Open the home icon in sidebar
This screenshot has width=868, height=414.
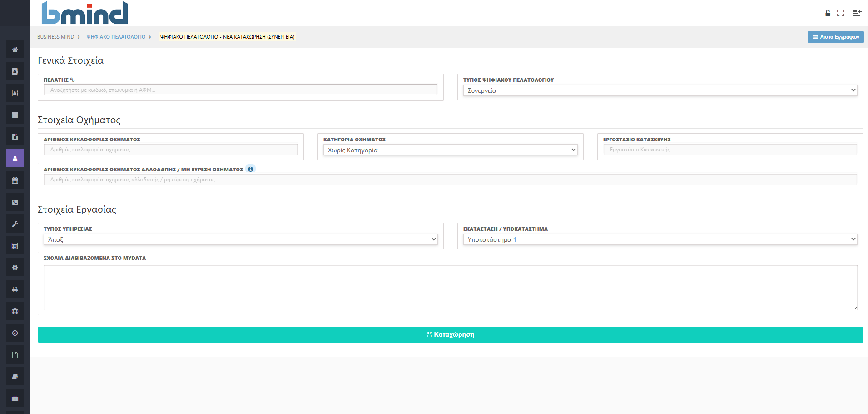pyautogui.click(x=15, y=50)
